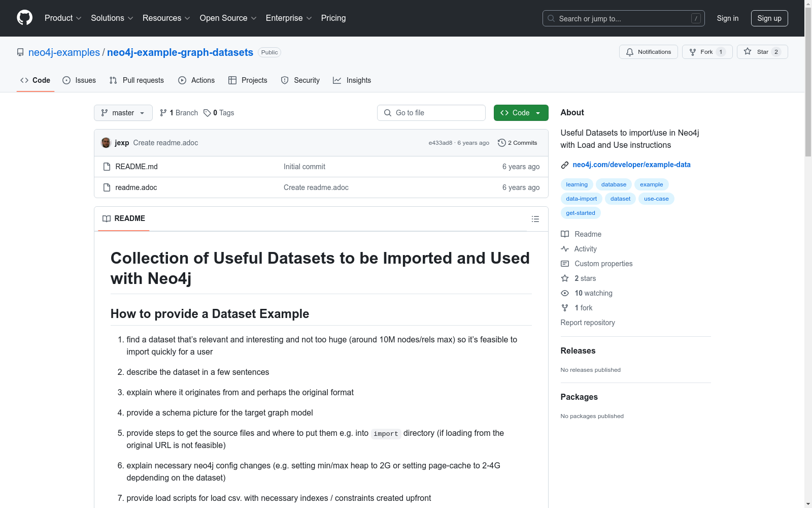The image size is (812, 508).
Task: View the 2 Commits history
Action: (518, 143)
